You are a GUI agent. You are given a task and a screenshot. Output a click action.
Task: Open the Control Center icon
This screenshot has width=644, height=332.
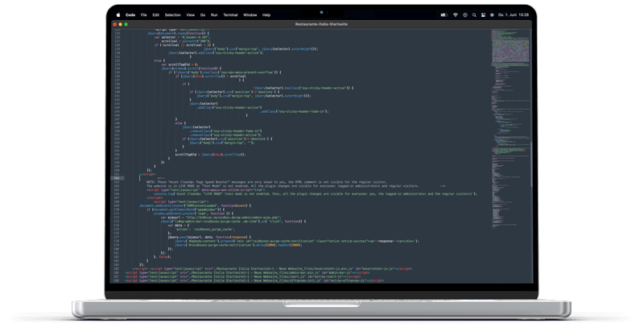pos(484,15)
